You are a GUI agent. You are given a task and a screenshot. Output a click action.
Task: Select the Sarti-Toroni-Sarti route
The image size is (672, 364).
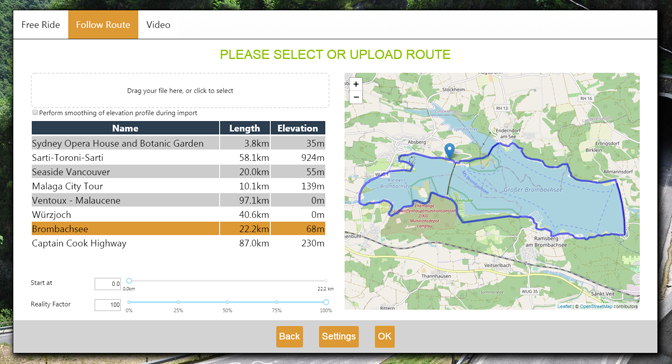pyautogui.click(x=178, y=158)
